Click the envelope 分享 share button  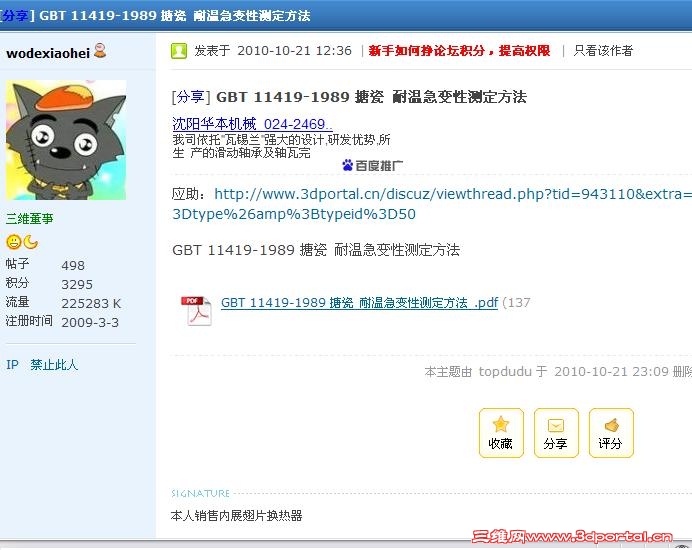click(x=556, y=433)
